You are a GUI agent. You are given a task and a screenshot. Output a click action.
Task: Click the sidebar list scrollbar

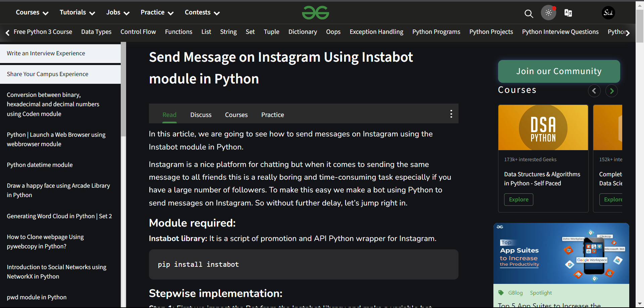[x=123, y=89]
